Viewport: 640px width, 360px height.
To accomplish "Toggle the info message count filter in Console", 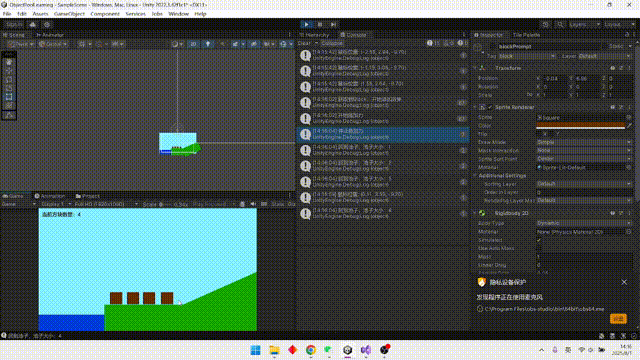I will [433, 43].
